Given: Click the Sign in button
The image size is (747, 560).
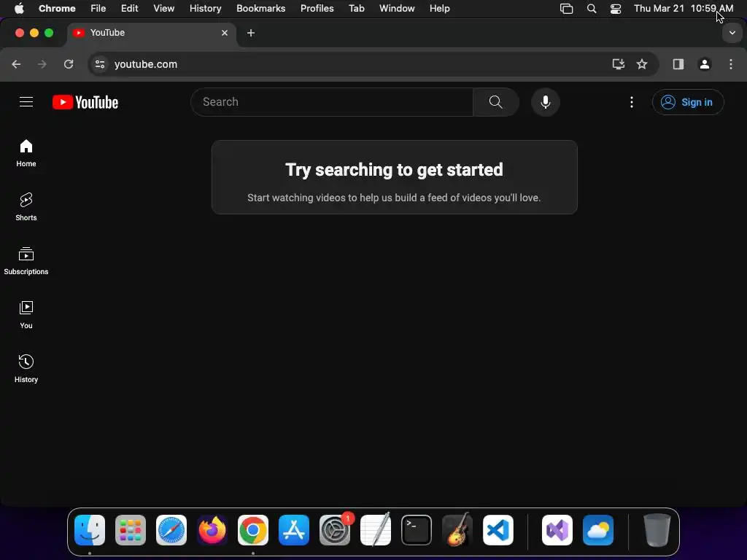Looking at the screenshot, I should pyautogui.click(x=688, y=102).
